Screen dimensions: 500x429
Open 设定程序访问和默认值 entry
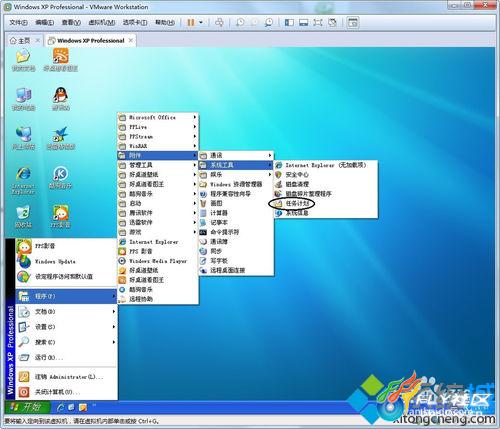click(66, 276)
